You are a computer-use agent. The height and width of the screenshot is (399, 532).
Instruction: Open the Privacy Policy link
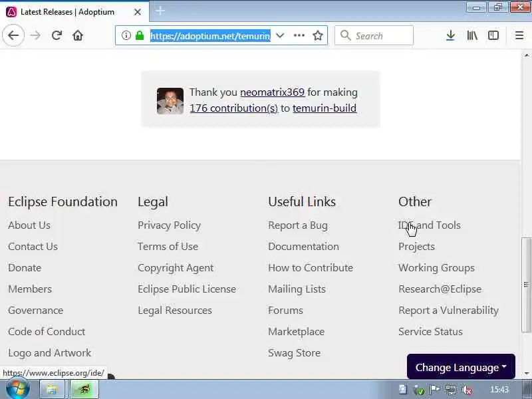170,225
